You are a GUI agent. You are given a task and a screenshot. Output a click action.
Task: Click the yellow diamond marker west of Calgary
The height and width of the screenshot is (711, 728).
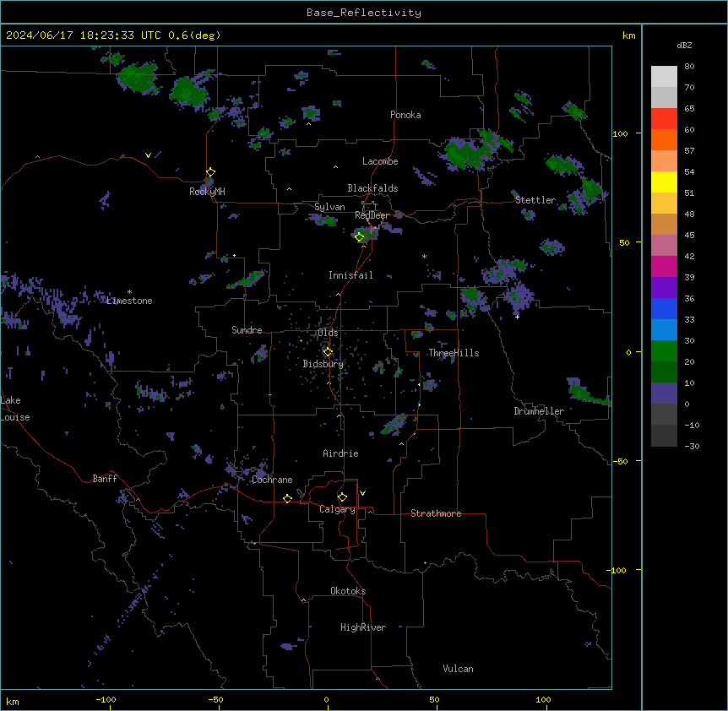287,498
